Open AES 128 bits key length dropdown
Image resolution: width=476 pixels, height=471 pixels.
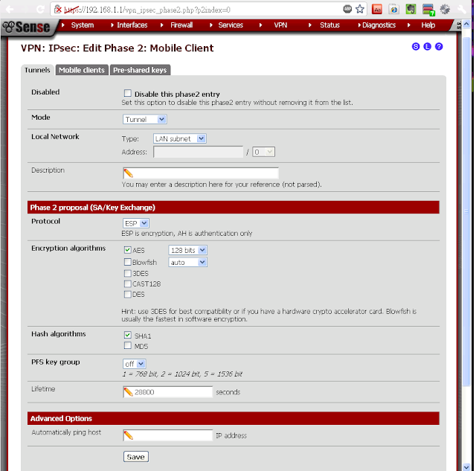click(x=188, y=250)
